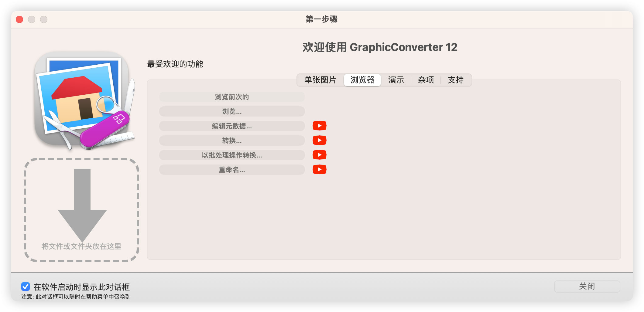Image resolution: width=644 pixels, height=312 pixels.
Task: Go to the 支持 tab
Action: point(456,80)
